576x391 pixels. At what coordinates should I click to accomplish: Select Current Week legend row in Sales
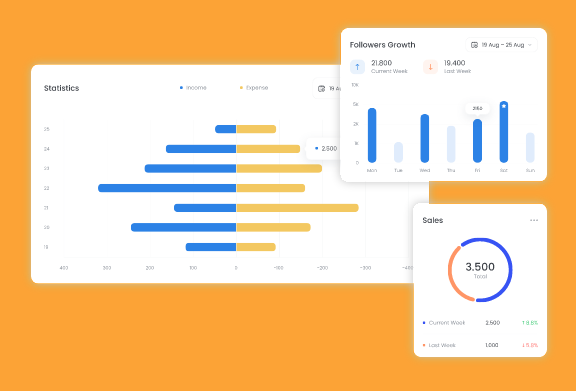coord(480,323)
